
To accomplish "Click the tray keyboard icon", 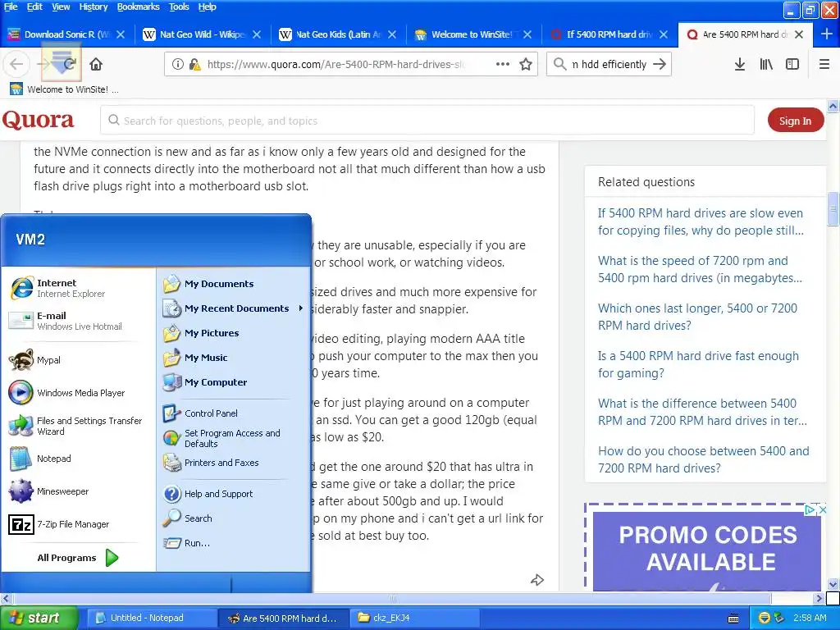I will [733, 619].
